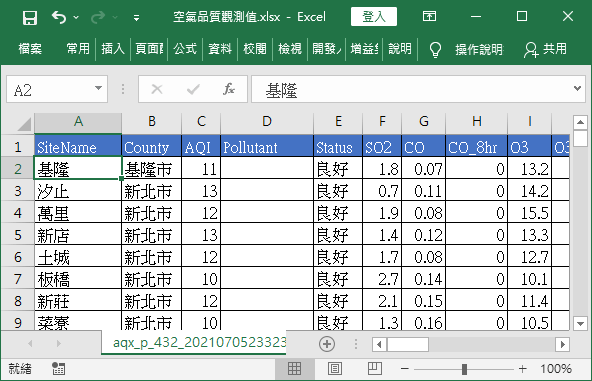This screenshot has width=592, height=381.
Task: Click the lightbulb Tell Me icon
Action: point(435,49)
